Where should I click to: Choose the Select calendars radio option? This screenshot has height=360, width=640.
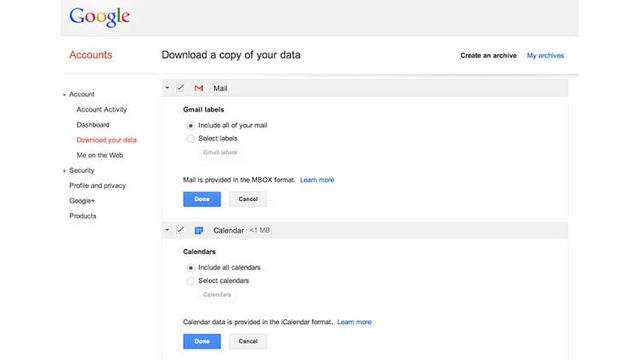190,281
